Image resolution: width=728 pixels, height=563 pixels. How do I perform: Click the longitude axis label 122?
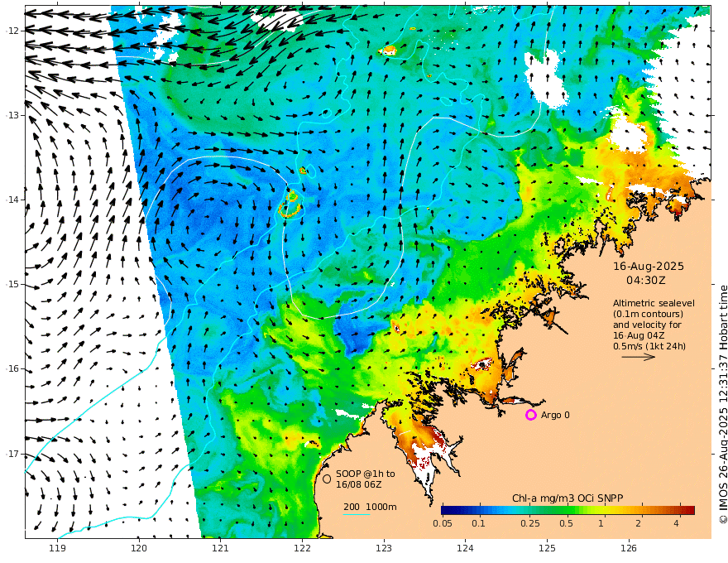(x=302, y=548)
